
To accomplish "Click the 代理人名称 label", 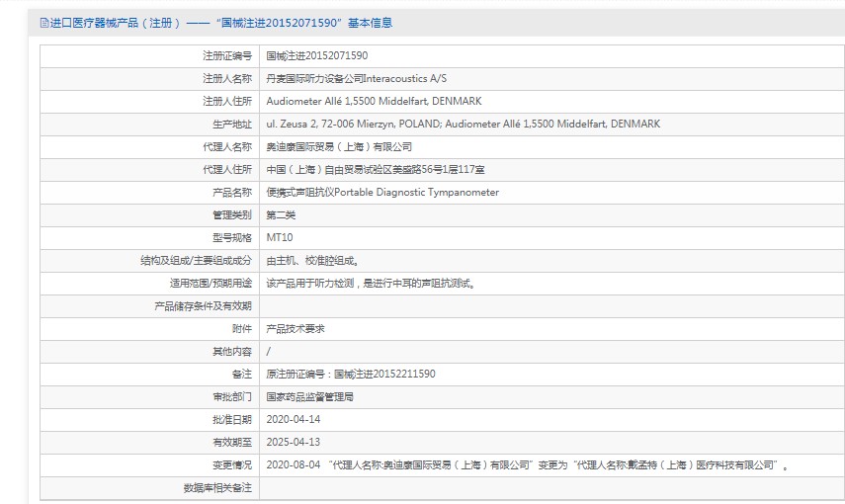I will (227, 146).
